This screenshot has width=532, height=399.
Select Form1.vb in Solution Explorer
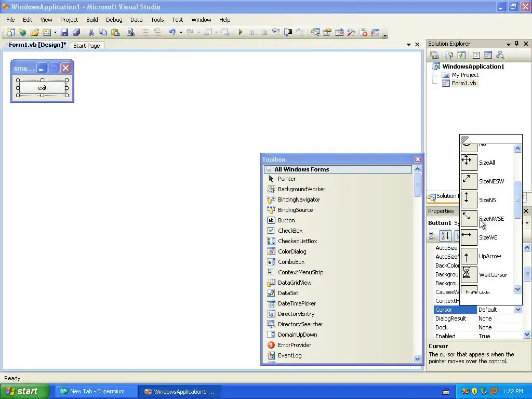[x=463, y=83]
